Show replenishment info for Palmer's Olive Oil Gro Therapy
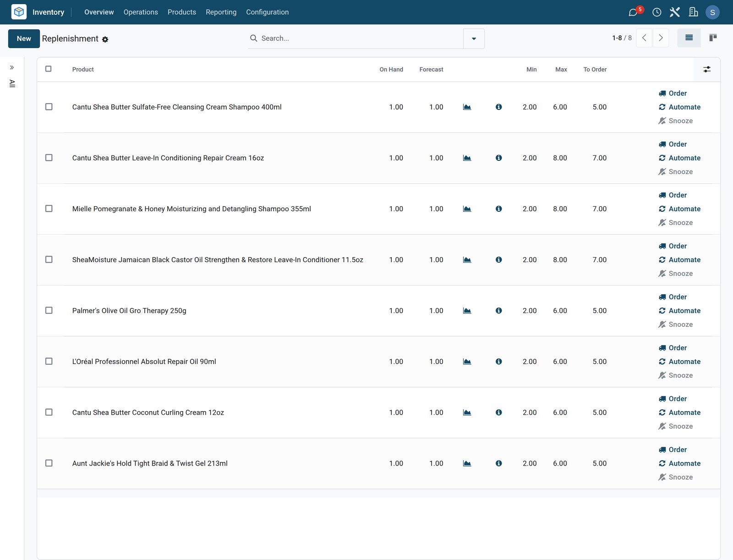Viewport: 733px width, 560px height. tap(498, 310)
